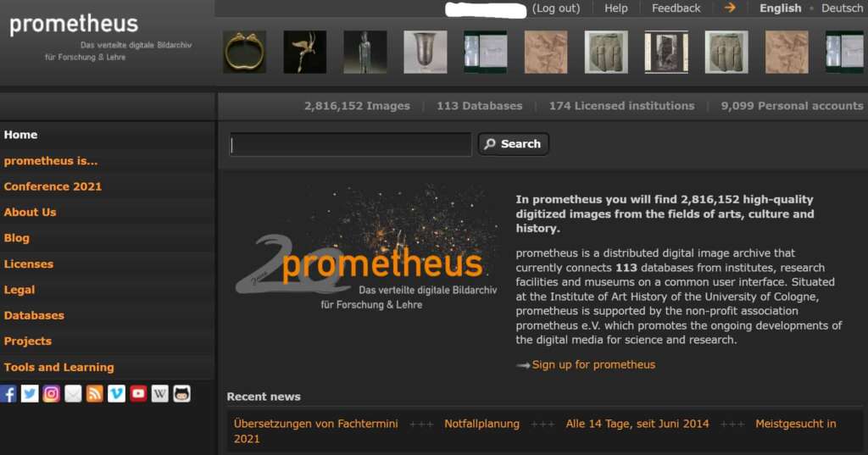Viewport: 868px width, 455px height.
Task: Open the Databases sidebar item
Action: click(34, 315)
